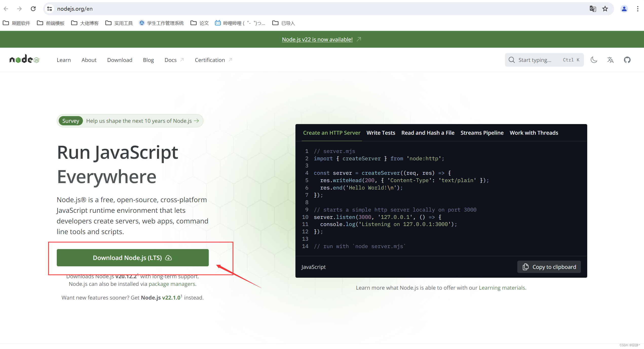Open the GitHub icon link

(x=627, y=60)
